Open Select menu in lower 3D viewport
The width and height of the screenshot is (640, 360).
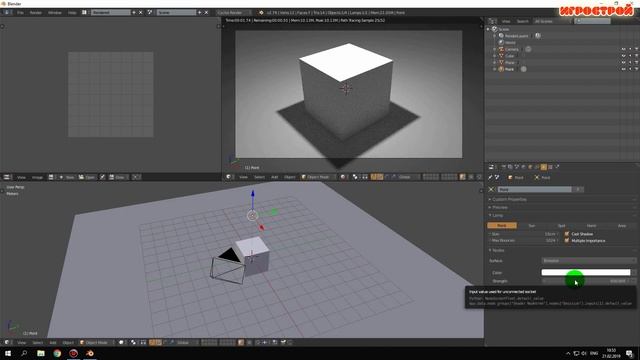click(x=38, y=342)
